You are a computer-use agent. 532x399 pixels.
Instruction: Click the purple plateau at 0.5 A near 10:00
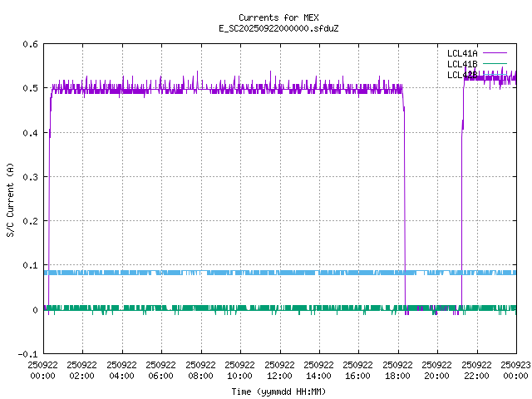point(240,88)
